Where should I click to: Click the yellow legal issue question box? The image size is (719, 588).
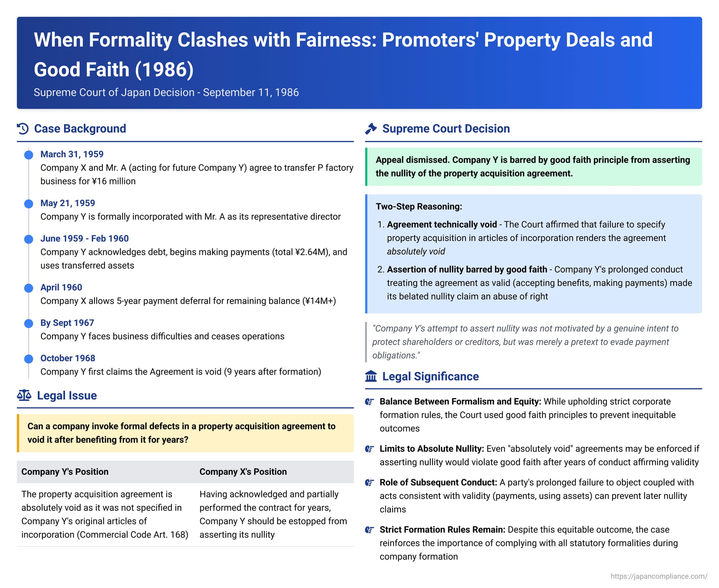[x=185, y=433]
